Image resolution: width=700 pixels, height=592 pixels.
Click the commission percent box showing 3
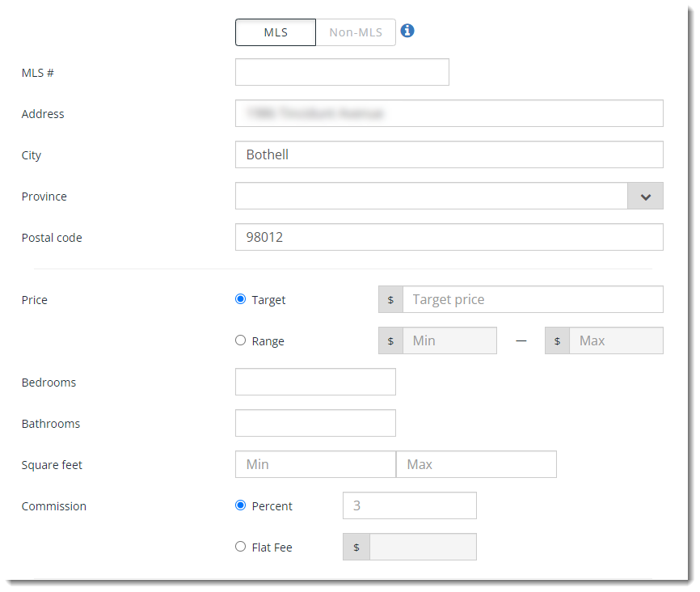(x=409, y=505)
